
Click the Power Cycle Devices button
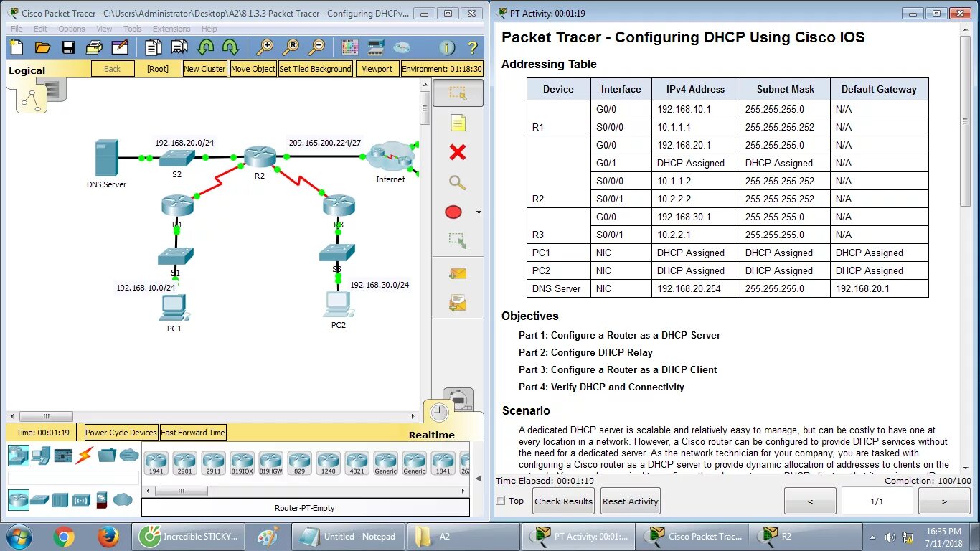(x=121, y=433)
